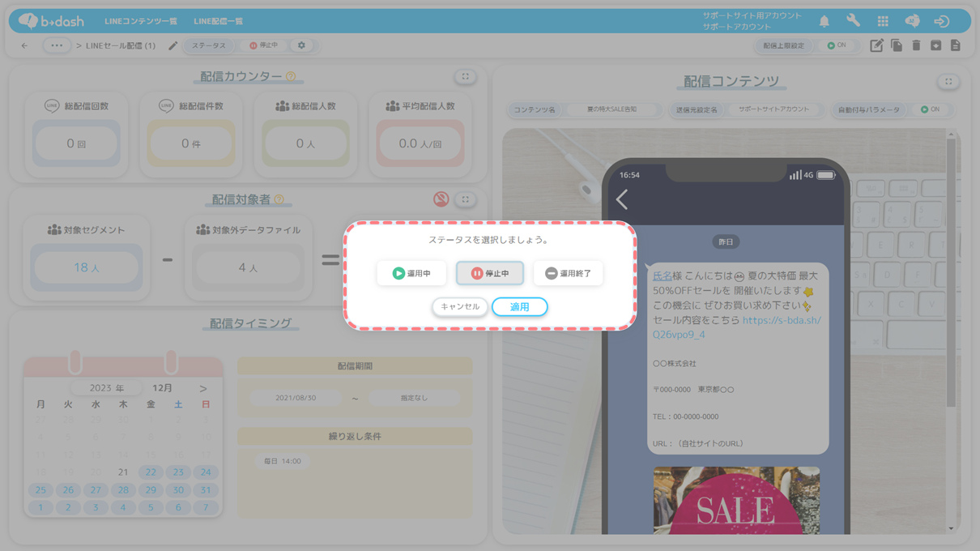Click the copy icon in toolbar
The height and width of the screenshot is (551, 980).
point(897,45)
